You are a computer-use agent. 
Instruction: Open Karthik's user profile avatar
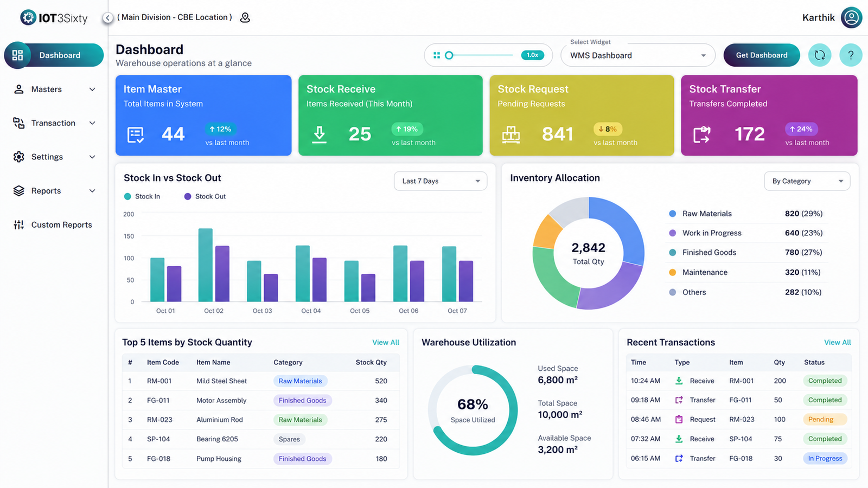click(x=851, y=17)
